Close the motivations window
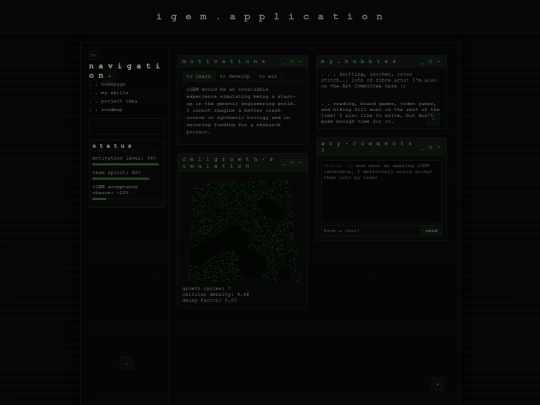This screenshot has height=405, width=540. pos(300,62)
